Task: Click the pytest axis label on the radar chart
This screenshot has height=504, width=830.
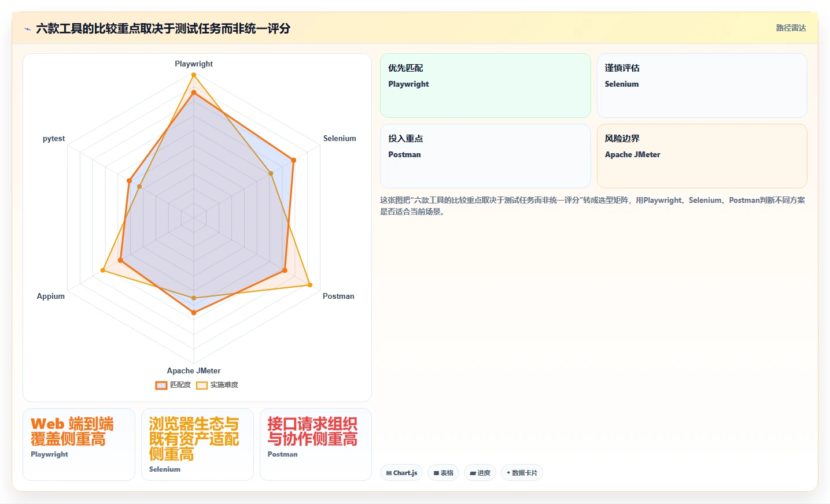Action: [x=54, y=139]
